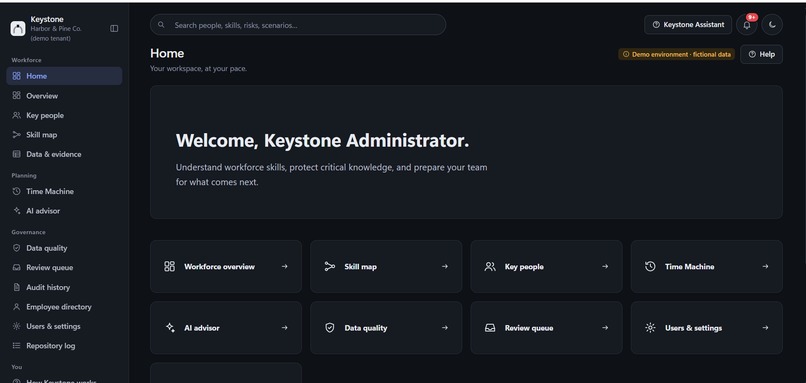The height and width of the screenshot is (383, 806).
Task: Click the Help button question mark icon
Action: point(752,54)
